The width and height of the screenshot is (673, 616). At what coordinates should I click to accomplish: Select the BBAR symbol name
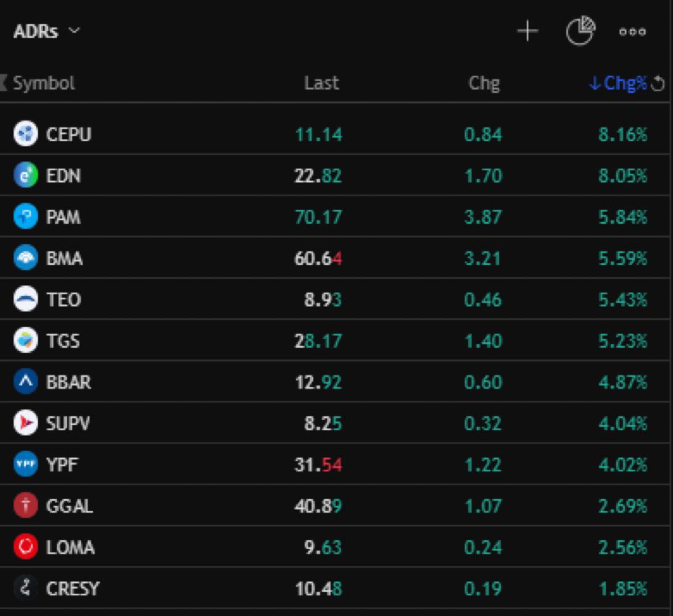(x=68, y=382)
